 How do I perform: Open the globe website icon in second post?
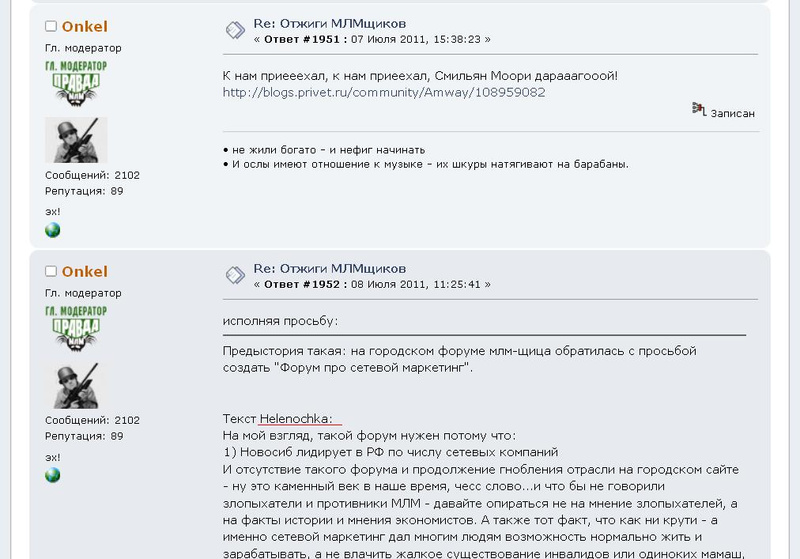[x=53, y=475]
